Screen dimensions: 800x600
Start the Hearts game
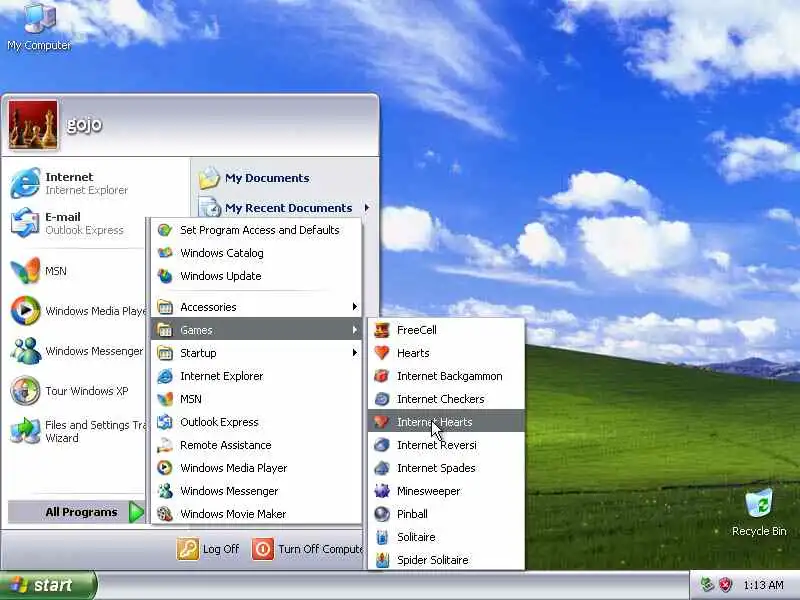click(x=446, y=353)
